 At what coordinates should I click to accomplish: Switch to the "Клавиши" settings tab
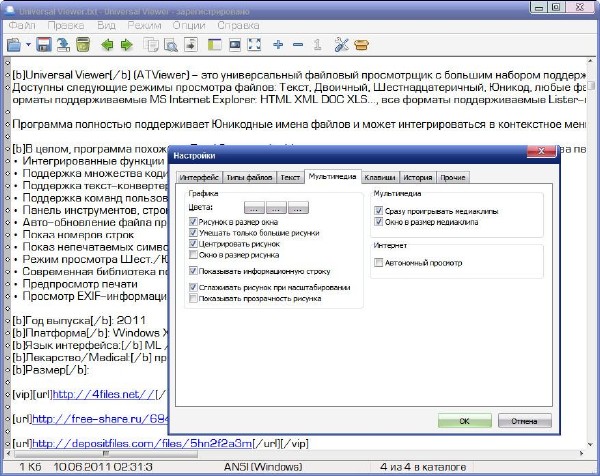tap(379, 177)
